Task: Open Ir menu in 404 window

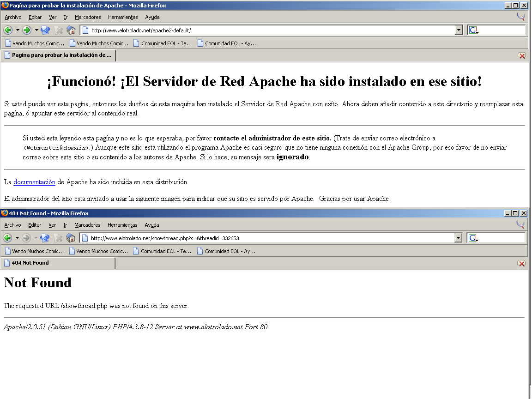Action: 65,224
